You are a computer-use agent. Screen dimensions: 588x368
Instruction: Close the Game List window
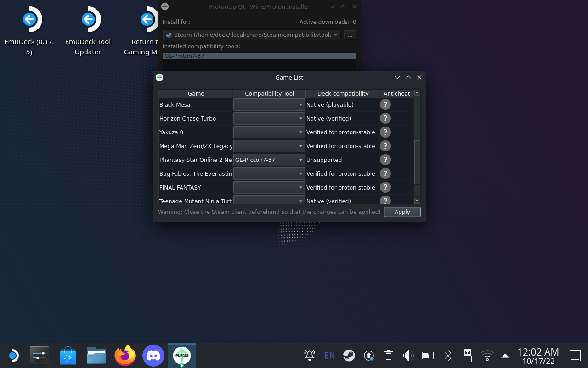419,78
